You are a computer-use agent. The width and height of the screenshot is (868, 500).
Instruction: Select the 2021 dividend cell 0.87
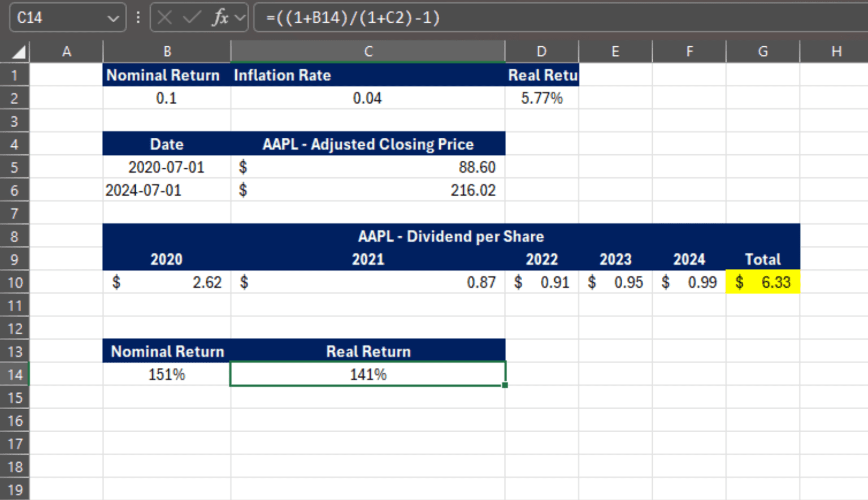coord(368,282)
